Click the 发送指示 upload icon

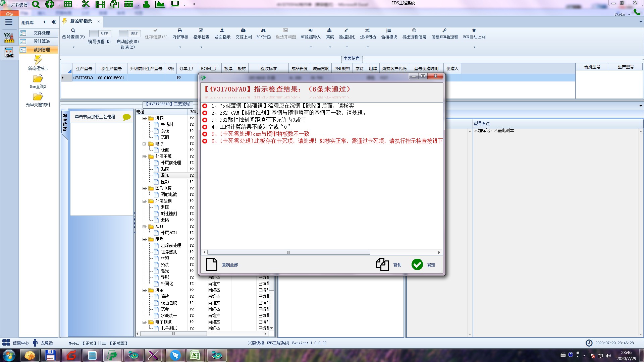pyautogui.click(x=222, y=31)
